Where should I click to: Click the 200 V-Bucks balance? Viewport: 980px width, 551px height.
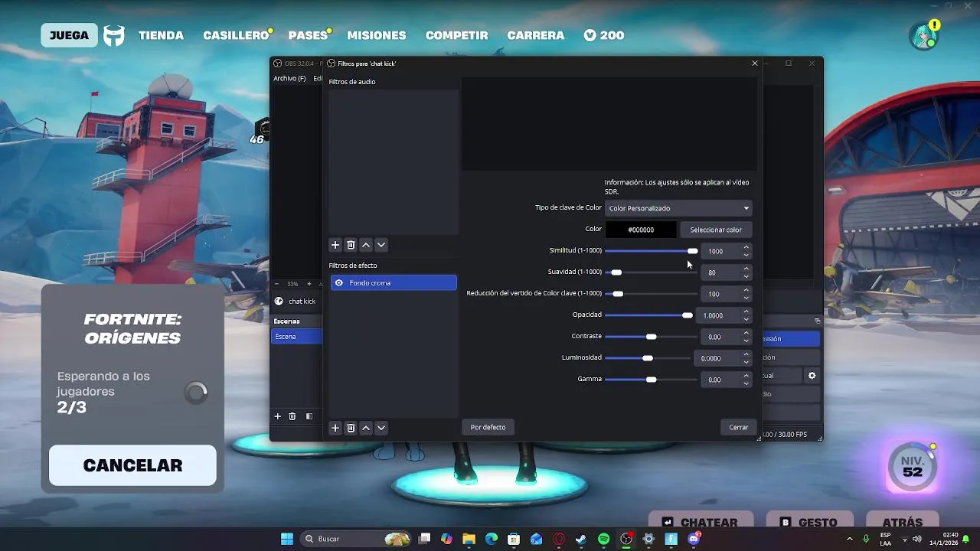(x=603, y=35)
